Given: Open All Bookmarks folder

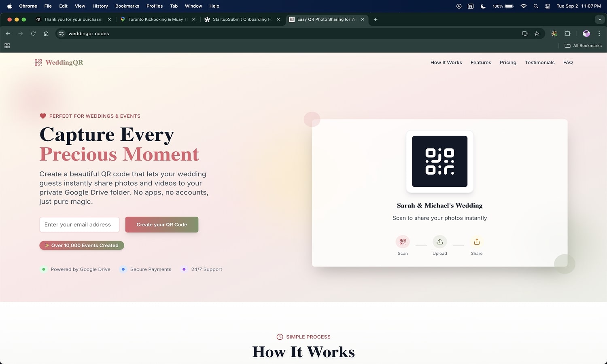Looking at the screenshot, I should tap(583, 46).
